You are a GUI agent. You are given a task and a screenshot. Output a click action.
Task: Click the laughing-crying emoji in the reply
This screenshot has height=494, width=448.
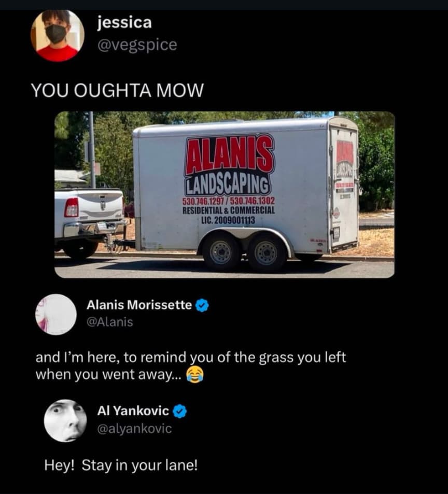tap(195, 375)
